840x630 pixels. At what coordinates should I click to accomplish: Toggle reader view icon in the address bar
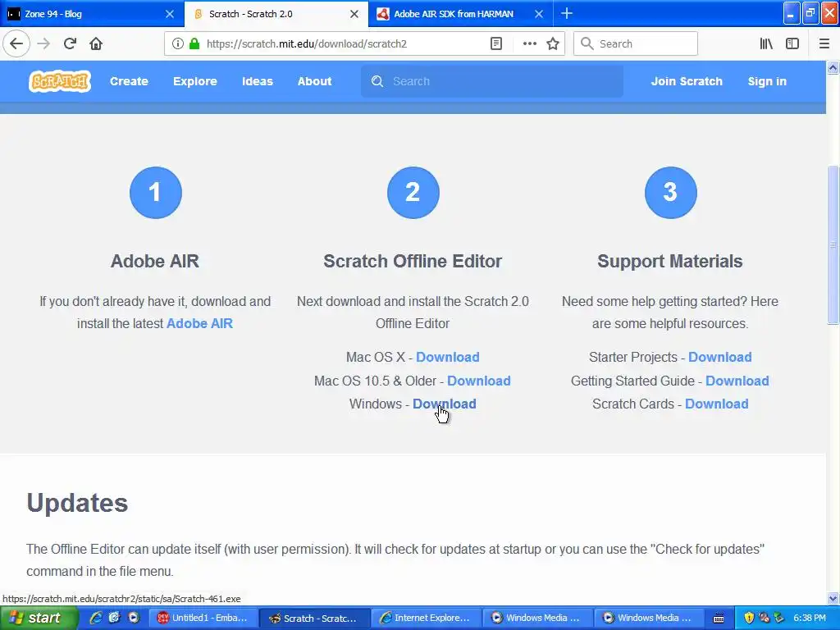[496, 43]
